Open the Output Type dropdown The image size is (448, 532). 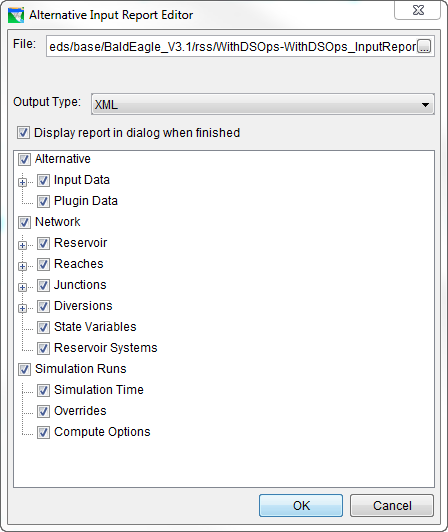point(263,104)
